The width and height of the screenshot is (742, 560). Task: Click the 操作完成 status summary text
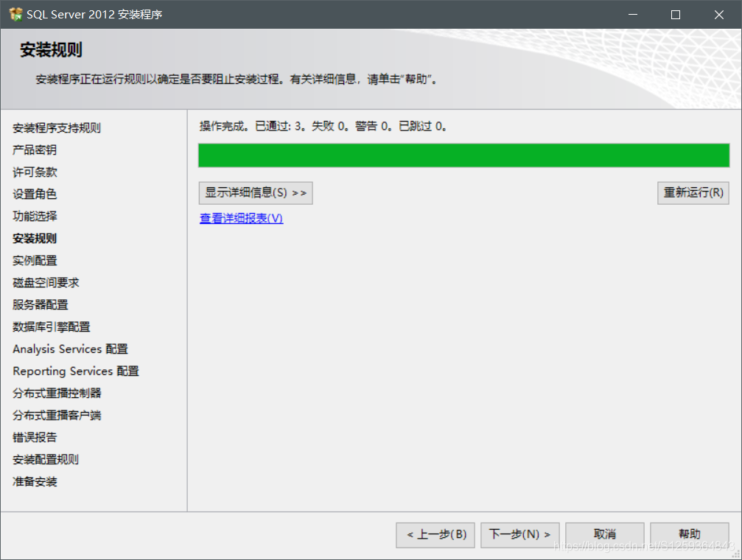tap(323, 127)
